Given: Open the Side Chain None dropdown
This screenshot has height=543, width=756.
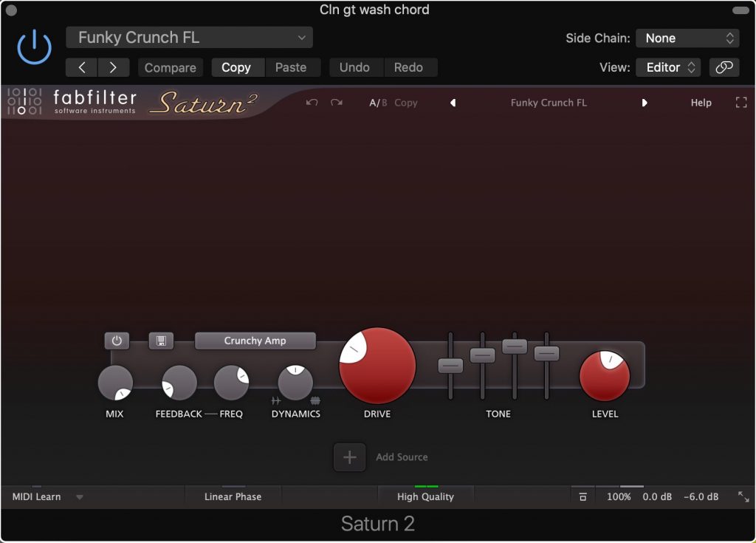Looking at the screenshot, I should (x=687, y=38).
